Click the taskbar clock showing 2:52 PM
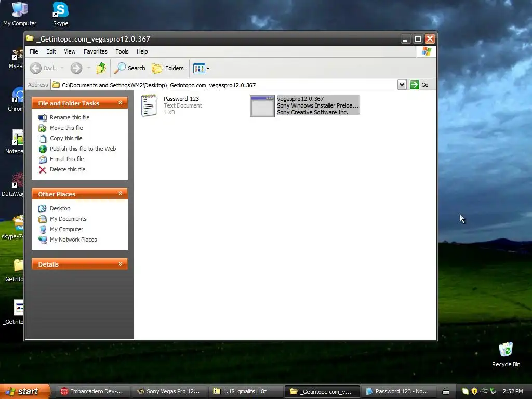This screenshot has height=399, width=532. point(513,391)
